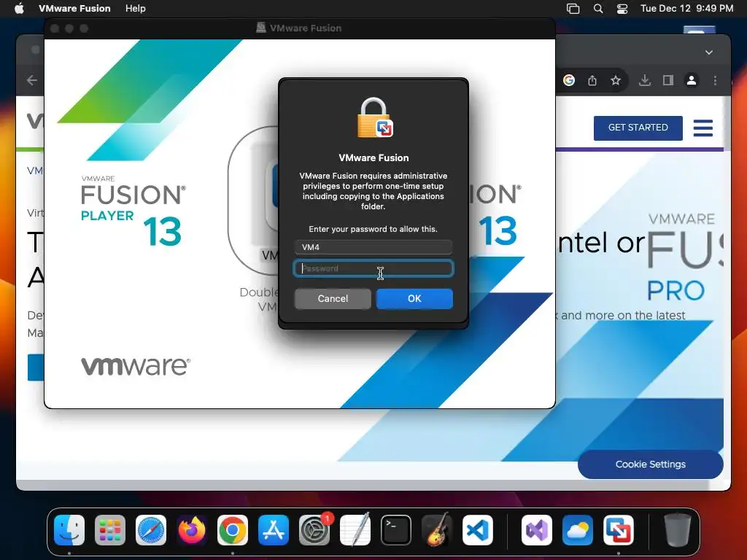Open Chrome downloads icon
This screenshot has width=747, height=560.
(x=645, y=80)
